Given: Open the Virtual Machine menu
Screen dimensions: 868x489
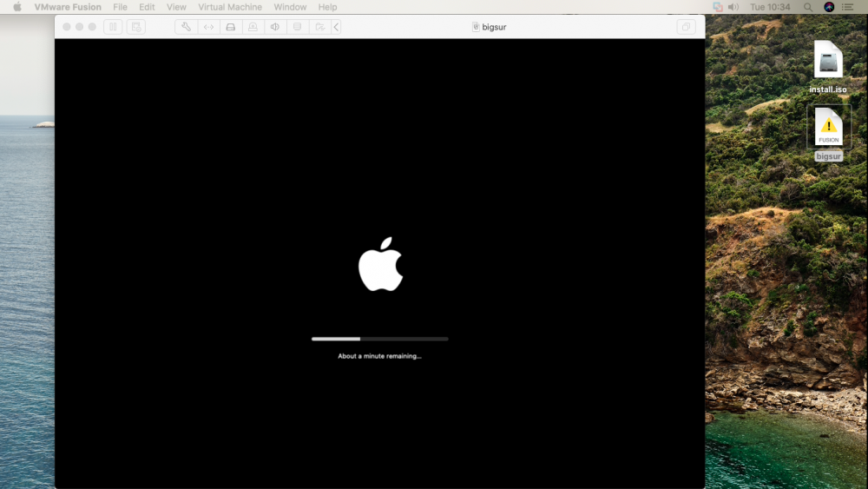Looking at the screenshot, I should [230, 7].
